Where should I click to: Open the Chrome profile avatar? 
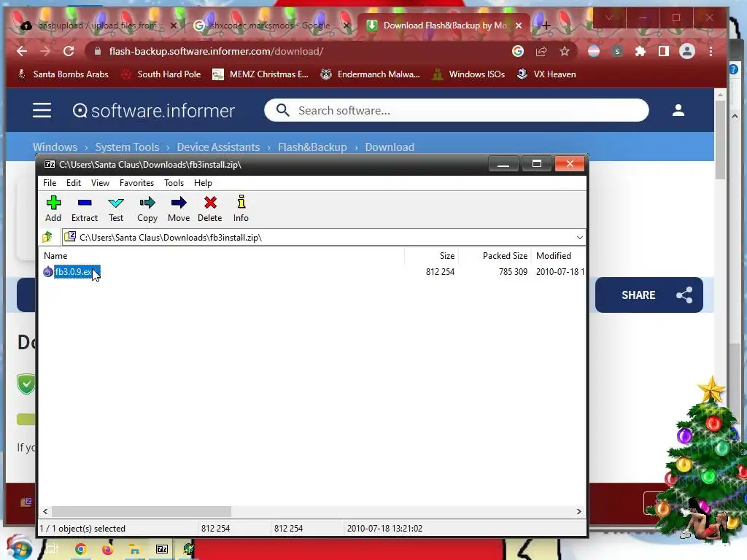tap(687, 52)
